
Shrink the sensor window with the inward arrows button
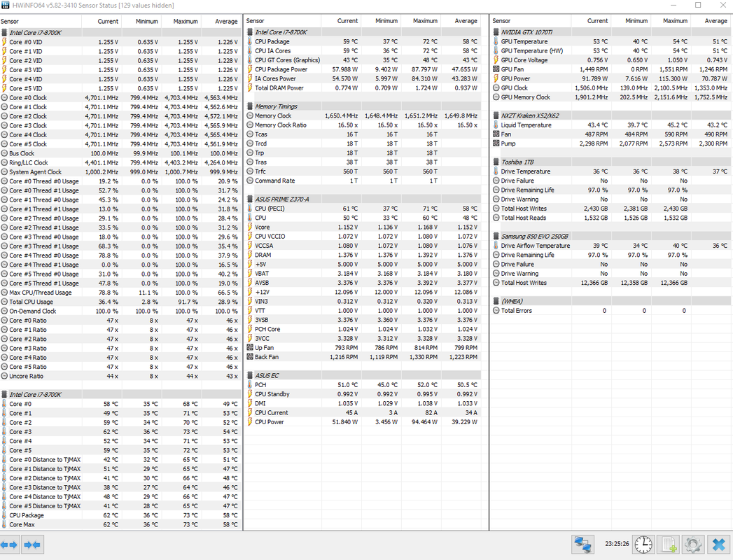pos(32,545)
